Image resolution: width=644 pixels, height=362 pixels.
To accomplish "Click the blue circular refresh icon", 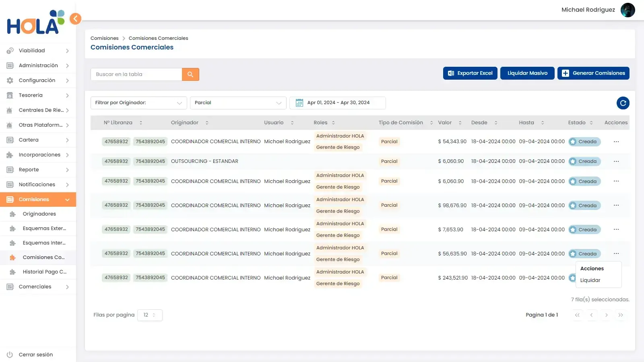I will [623, 103].
